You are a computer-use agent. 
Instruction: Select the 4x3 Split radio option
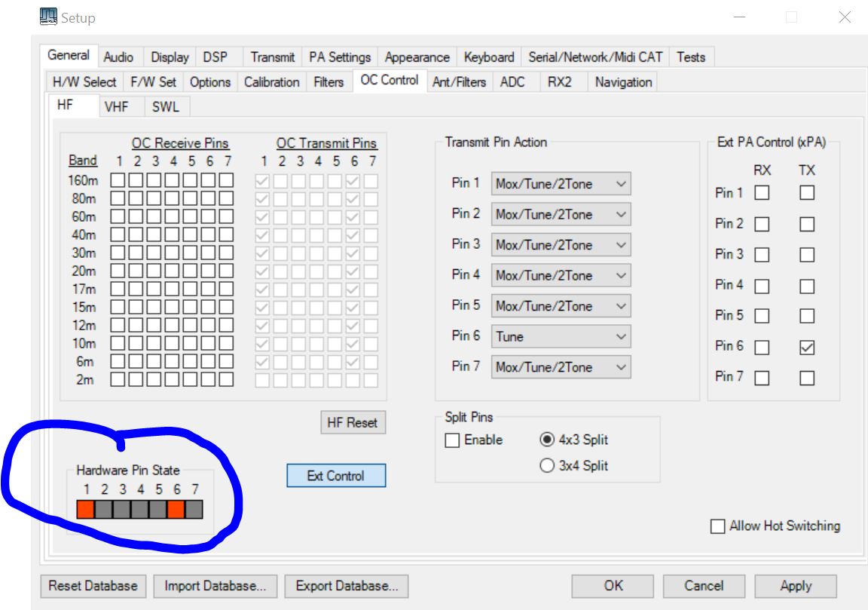click(x=547, y=440)
